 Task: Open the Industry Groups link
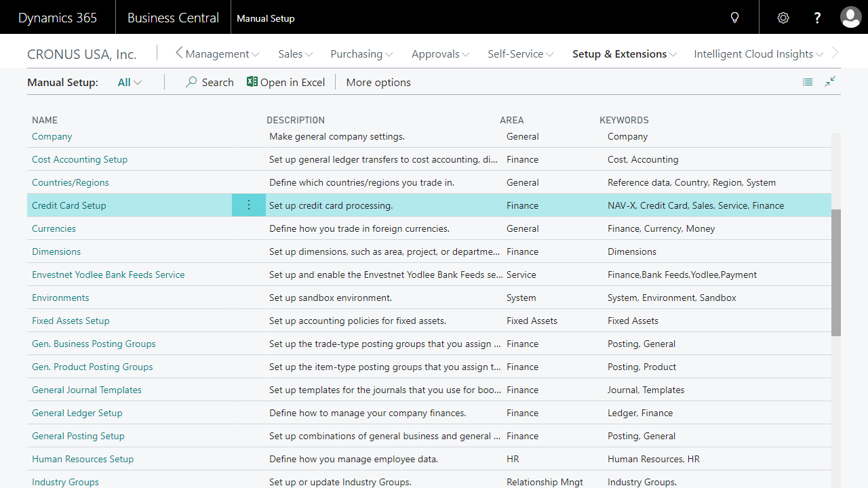tap(65, 482)
